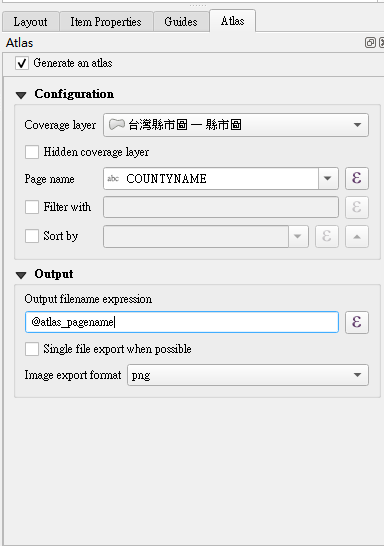Click the Filter with expression button
Screen dimensions: 384x546
tap(357, 208)
